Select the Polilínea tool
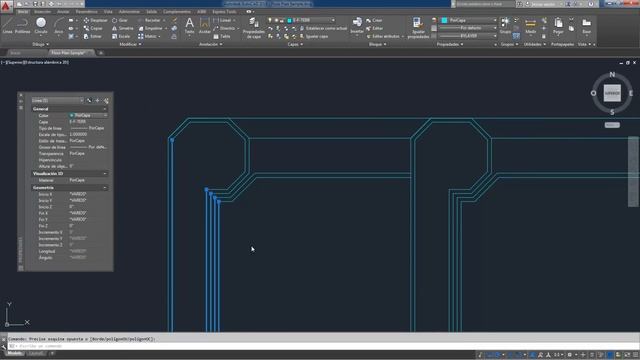 coord(22,26)
